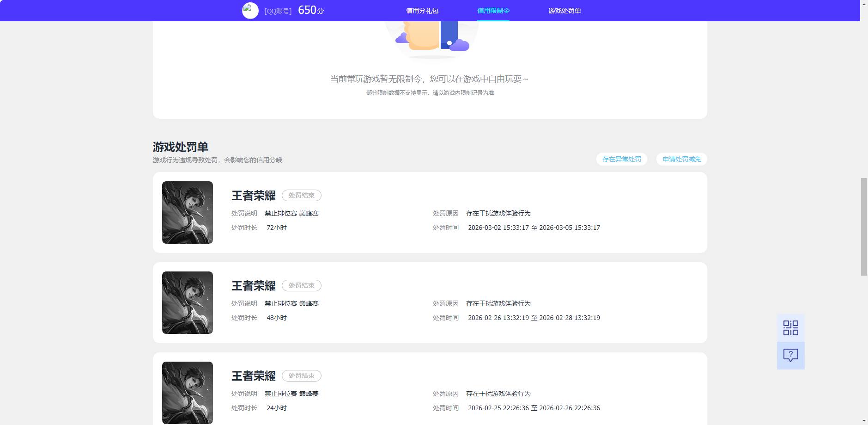Click the 650分 credit score
Screen dimensions: 868x425
click(x=311, y=10)
